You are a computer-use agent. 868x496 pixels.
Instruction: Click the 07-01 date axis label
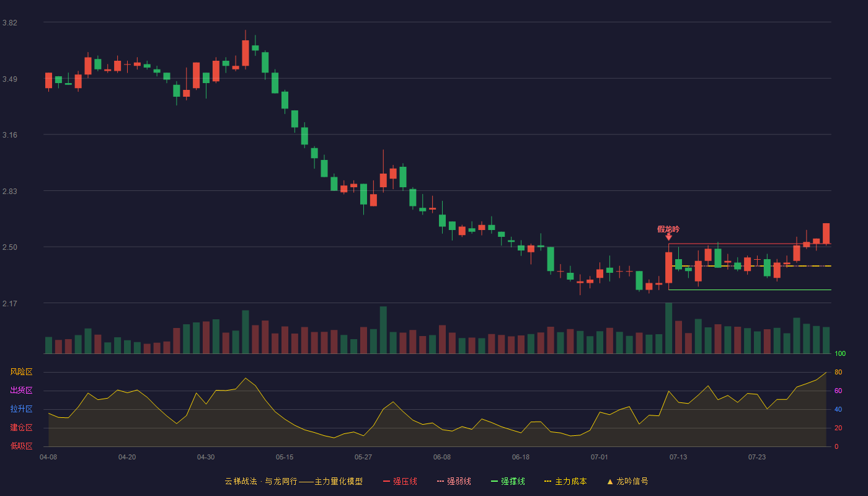(600, 457)
